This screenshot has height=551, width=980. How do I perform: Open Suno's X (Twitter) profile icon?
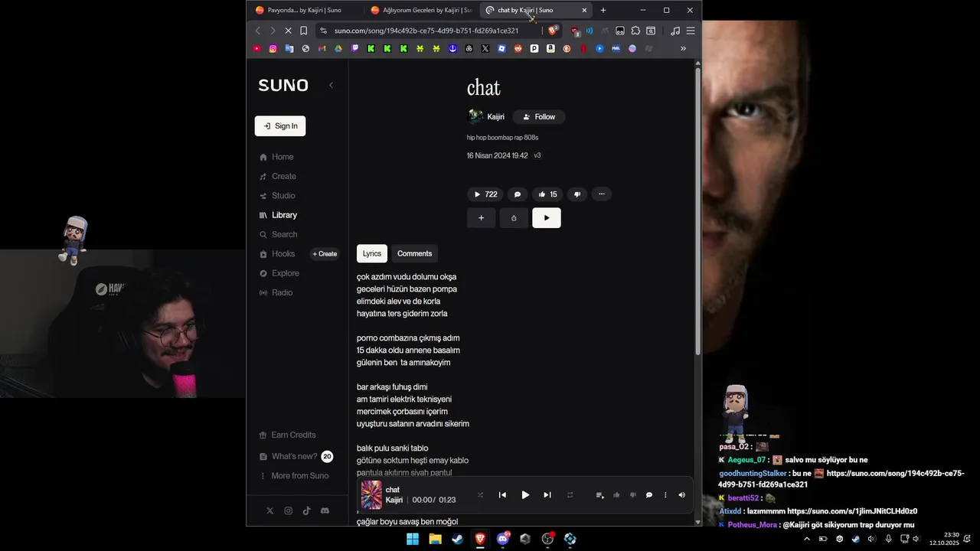coord(269,510)
